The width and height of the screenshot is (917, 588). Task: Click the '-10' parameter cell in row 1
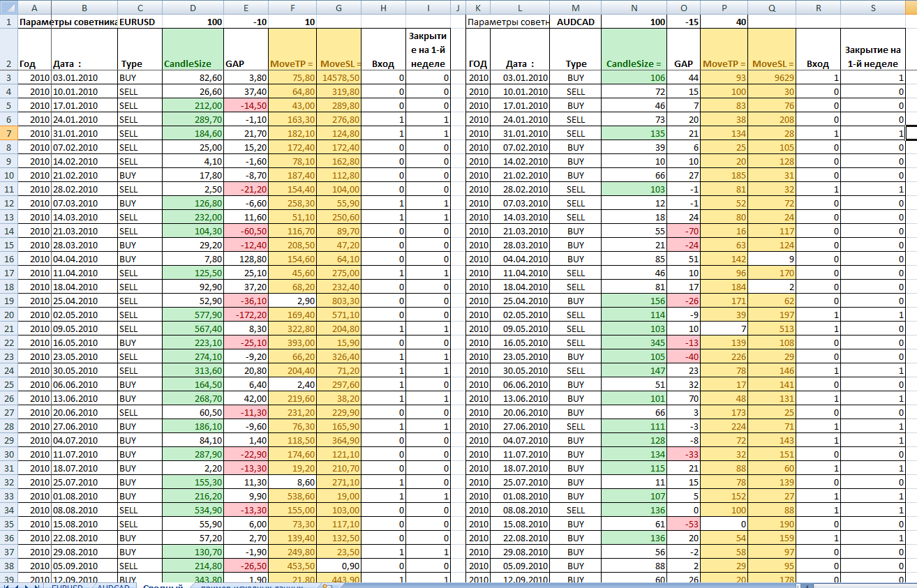[x=246, y=22]
